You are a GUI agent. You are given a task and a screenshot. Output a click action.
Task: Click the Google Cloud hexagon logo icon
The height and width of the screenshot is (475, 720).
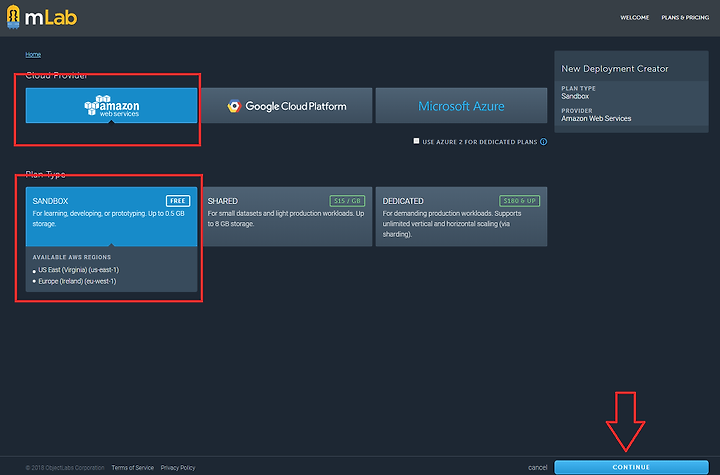[234, 106]
